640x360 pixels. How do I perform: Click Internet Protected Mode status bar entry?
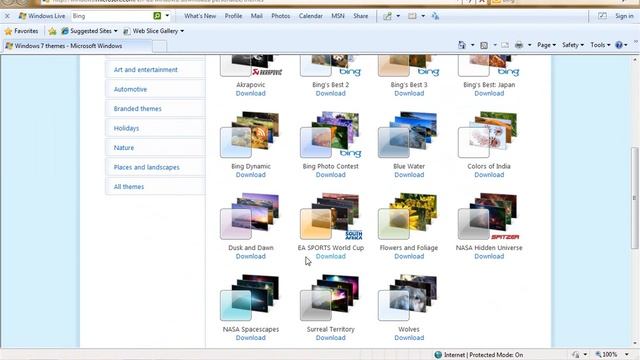tap(479, 355)
